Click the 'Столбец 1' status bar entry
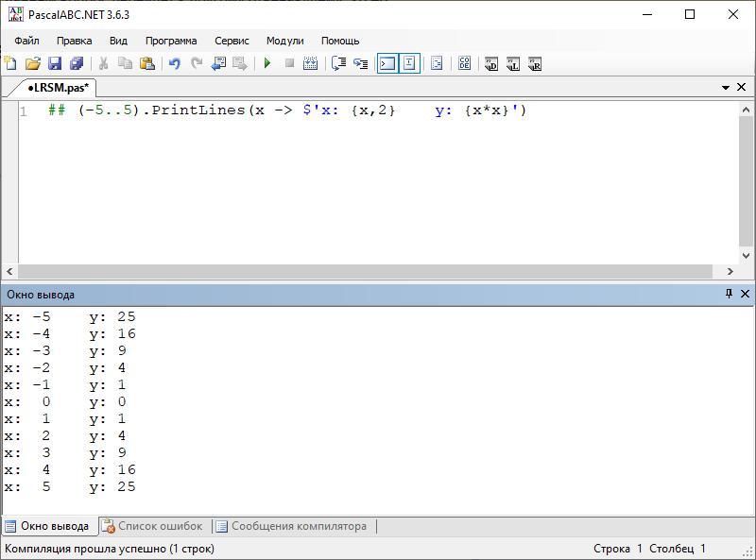Screen dimensions: 756x560 coord(678,549)
